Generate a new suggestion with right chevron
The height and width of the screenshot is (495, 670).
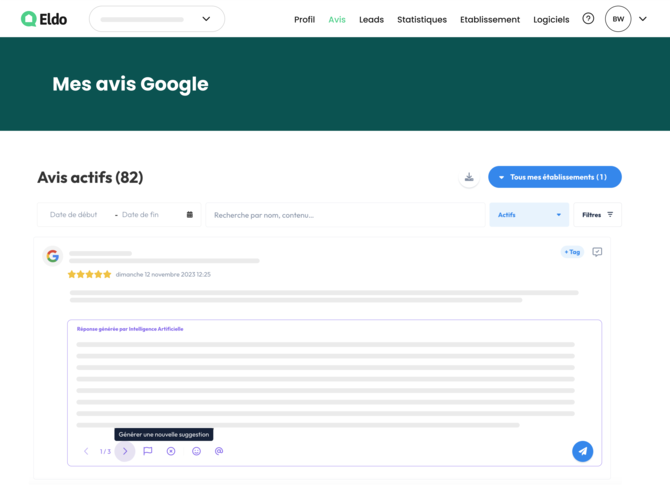click(125, 451)
